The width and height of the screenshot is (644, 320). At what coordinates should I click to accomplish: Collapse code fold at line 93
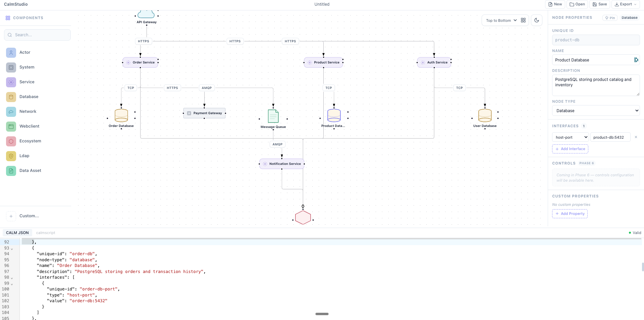point(12,249)
